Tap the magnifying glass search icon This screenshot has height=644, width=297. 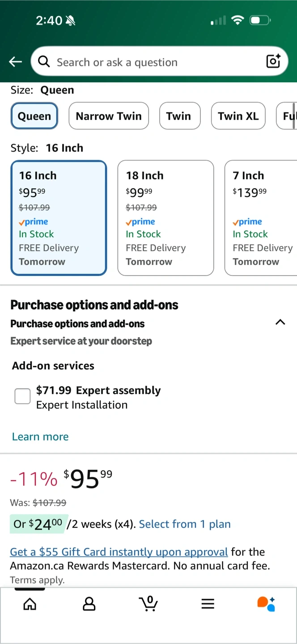coord(44,61)
